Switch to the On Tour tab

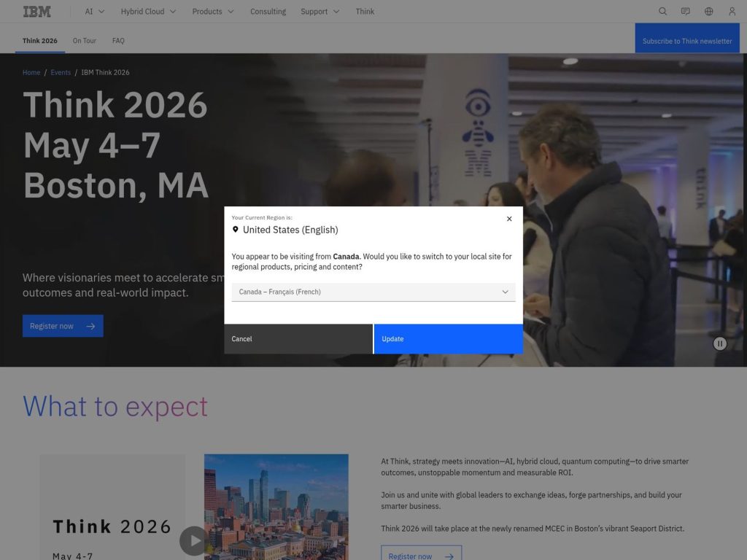point(84,40)
